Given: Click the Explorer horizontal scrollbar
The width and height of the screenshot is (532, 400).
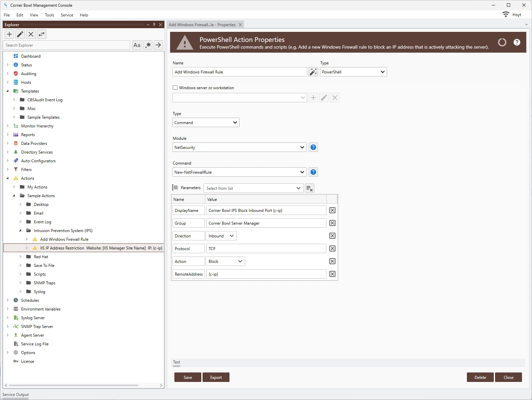Looking at the screenshot, I should pos(74,385).
